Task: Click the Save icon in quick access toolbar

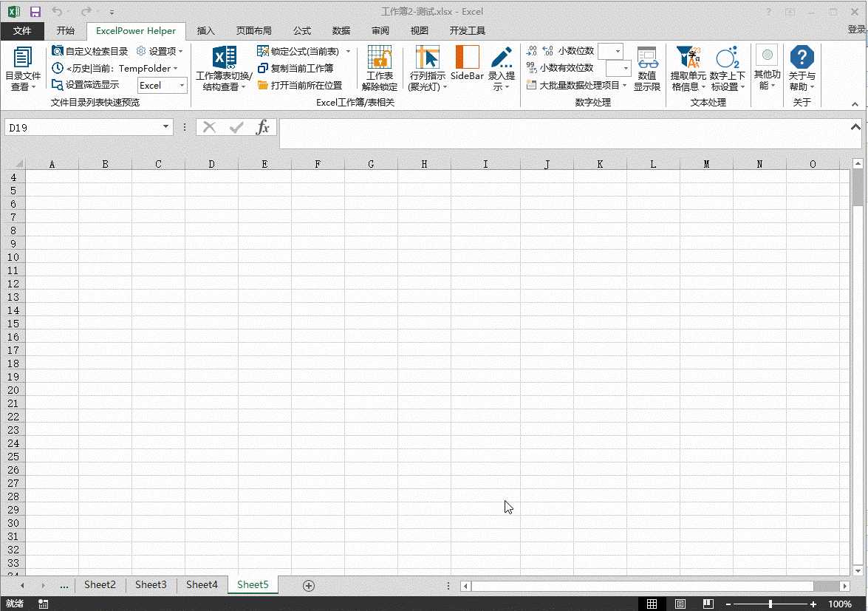Action: (x=35, y=12)
